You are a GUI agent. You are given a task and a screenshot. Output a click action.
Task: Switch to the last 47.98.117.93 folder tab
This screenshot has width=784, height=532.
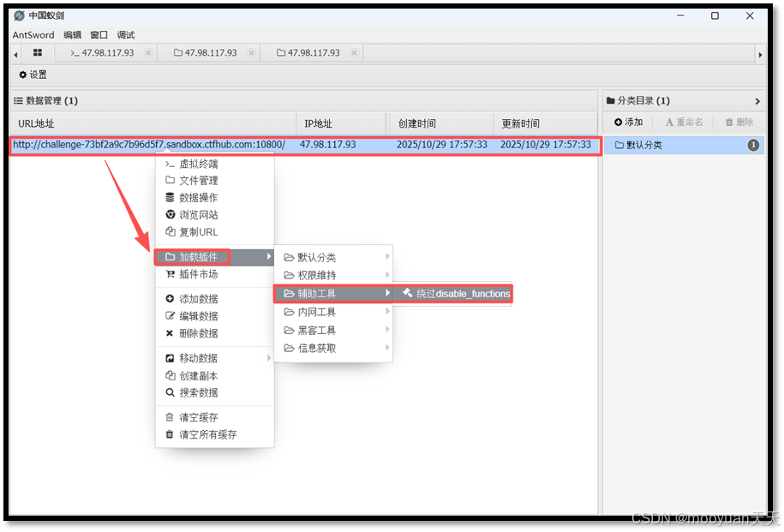(308, 53)
